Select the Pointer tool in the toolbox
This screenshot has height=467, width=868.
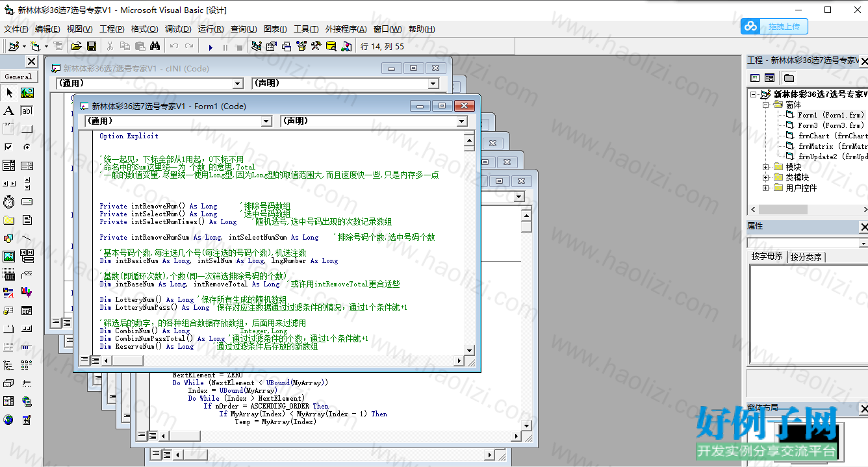[9, 93]
